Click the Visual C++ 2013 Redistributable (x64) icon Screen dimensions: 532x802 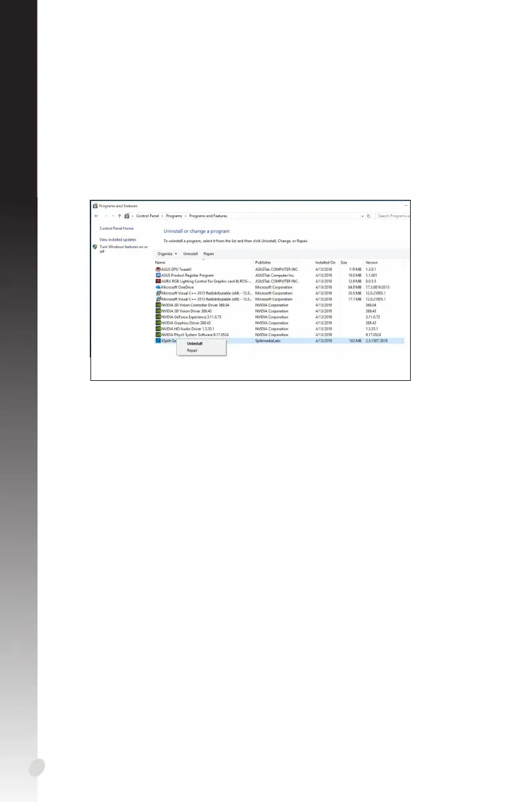tap(158, 293)
